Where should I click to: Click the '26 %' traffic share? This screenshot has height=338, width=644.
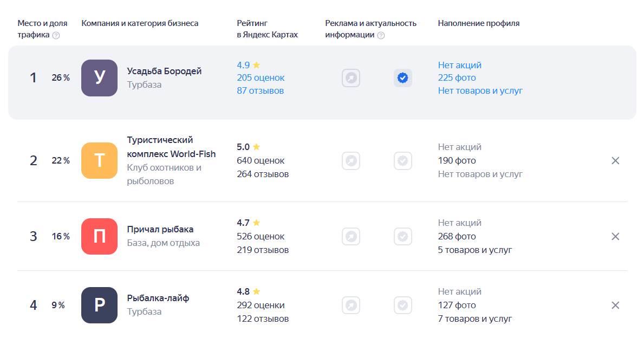coord(61,77)
